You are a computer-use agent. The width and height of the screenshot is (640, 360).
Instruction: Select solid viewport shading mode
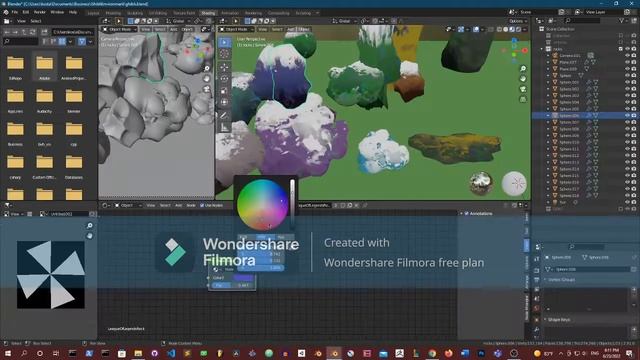tap(506, 29)
